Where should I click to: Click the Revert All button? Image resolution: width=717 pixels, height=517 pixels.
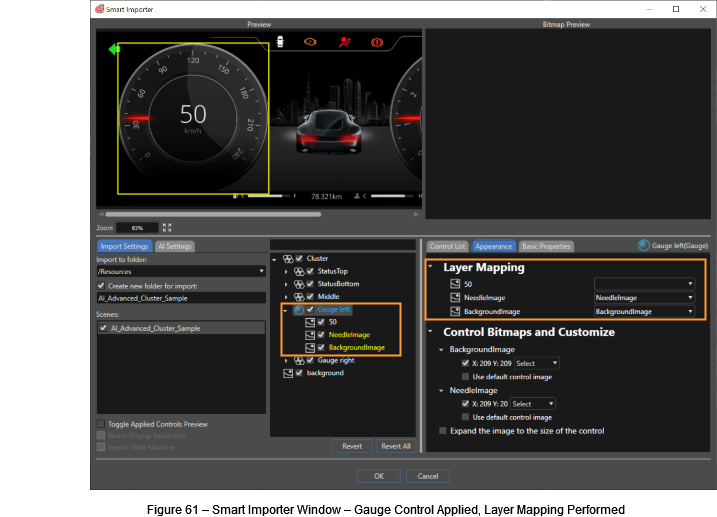click(x=396, y=446)
